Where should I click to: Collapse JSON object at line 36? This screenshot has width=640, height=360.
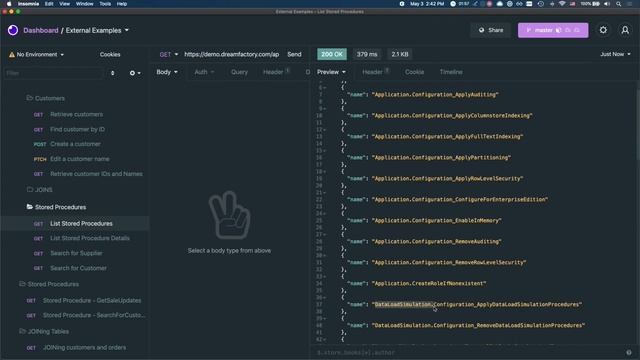click(325, 298)
